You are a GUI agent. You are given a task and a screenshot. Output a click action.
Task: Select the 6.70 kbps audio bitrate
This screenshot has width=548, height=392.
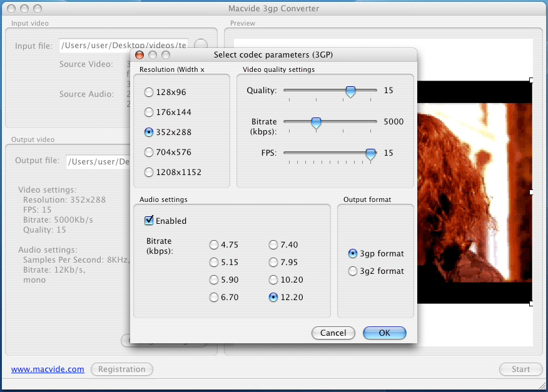click(215, 298)
